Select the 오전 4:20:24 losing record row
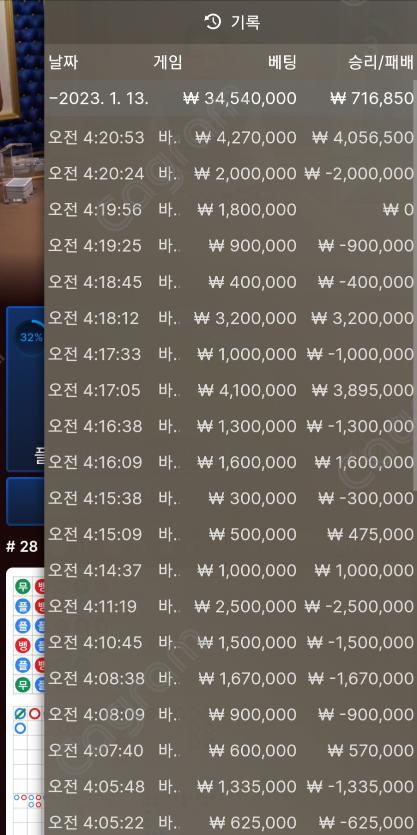The height and width of the screenshot is (835, 417). 231,174
